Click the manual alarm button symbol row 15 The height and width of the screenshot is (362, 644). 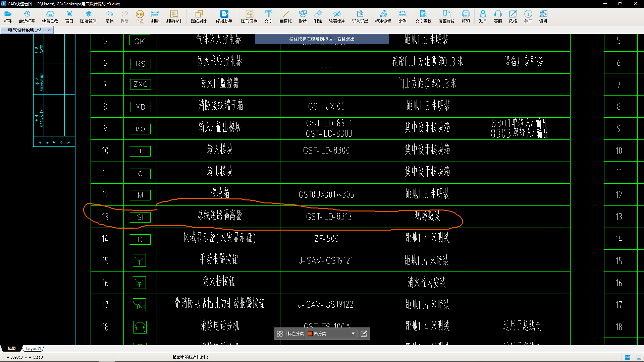point(139,260)
